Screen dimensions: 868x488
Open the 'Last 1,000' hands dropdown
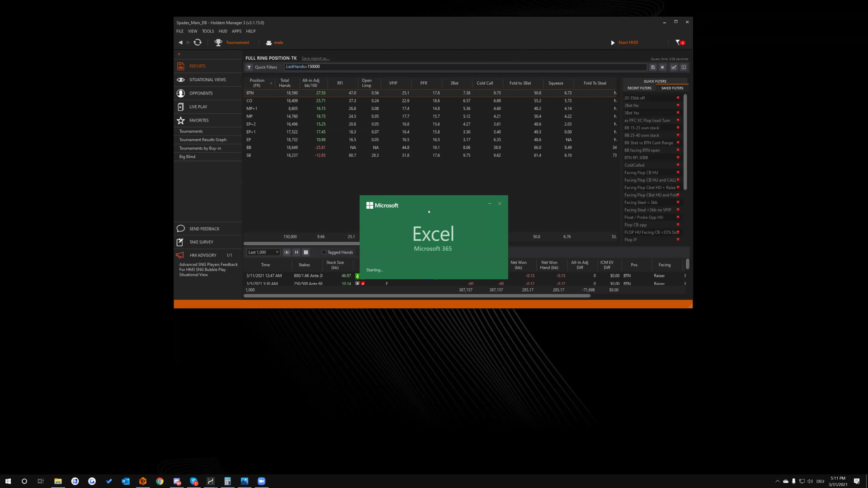263,252
